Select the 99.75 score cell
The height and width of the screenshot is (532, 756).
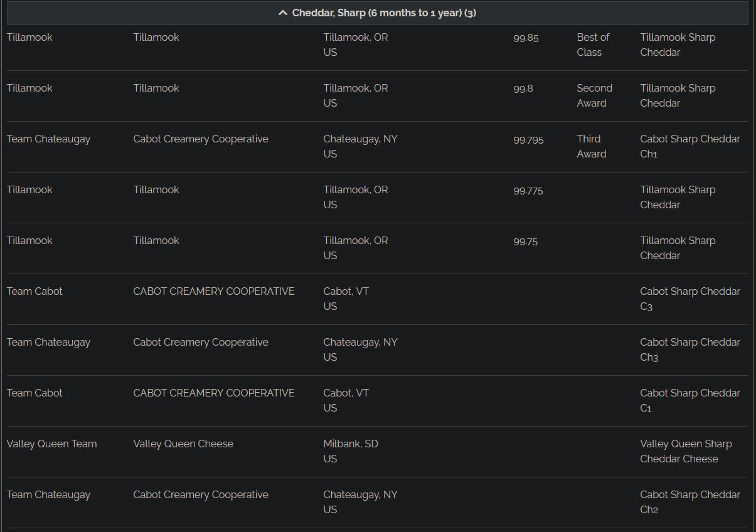coord(525,241)
